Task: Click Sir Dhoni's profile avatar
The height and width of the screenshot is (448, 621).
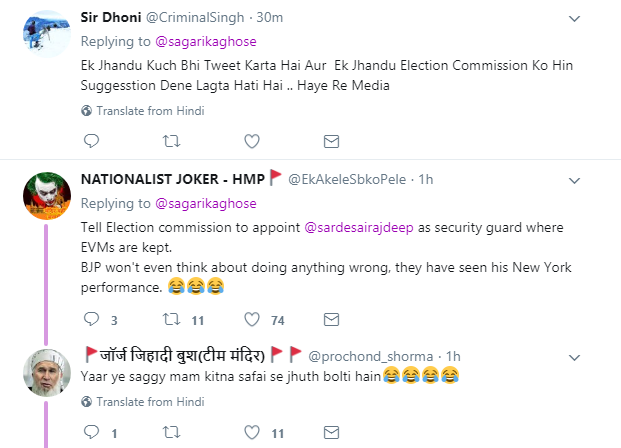Action: pyautogui.click(x=46, y=35)
